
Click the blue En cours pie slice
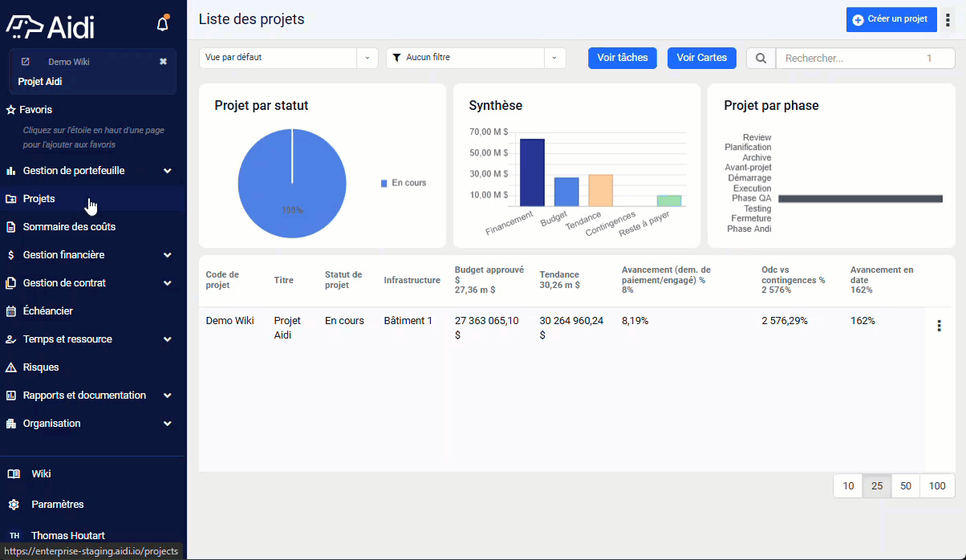coord(292,184)
